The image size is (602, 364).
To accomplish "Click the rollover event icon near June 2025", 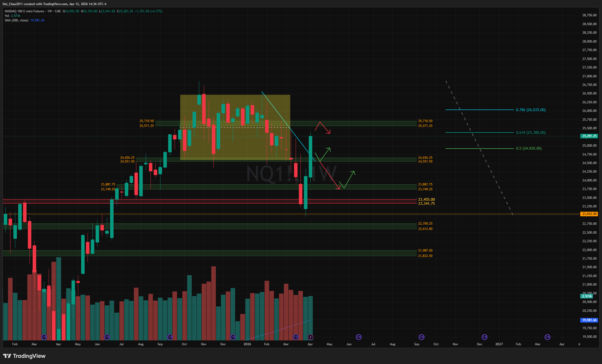I will point(107,337).
